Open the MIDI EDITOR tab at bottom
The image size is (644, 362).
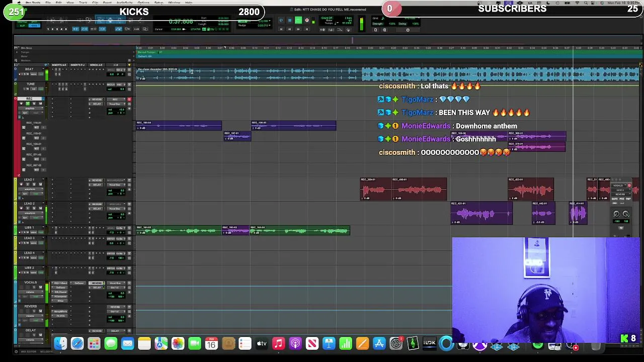29,351
